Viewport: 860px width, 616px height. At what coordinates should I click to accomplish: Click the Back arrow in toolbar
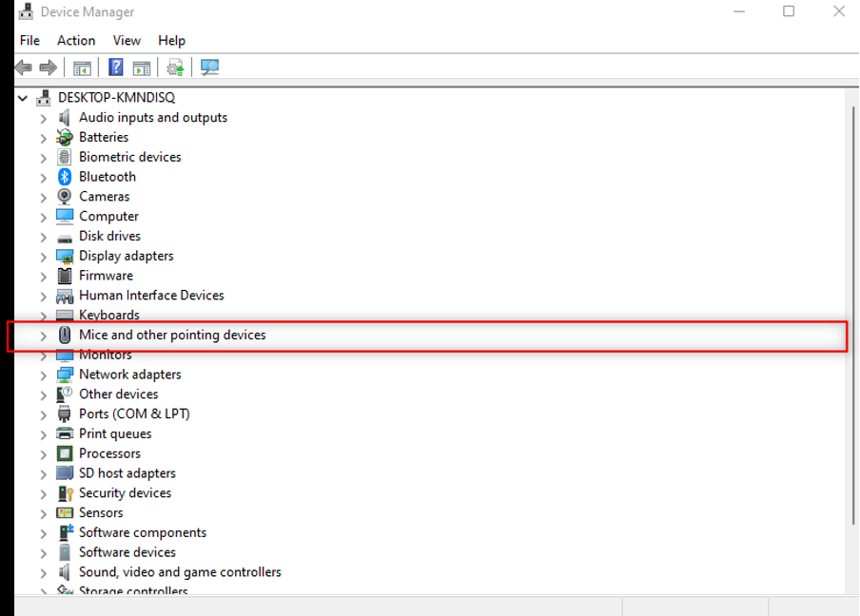(24, 67)
